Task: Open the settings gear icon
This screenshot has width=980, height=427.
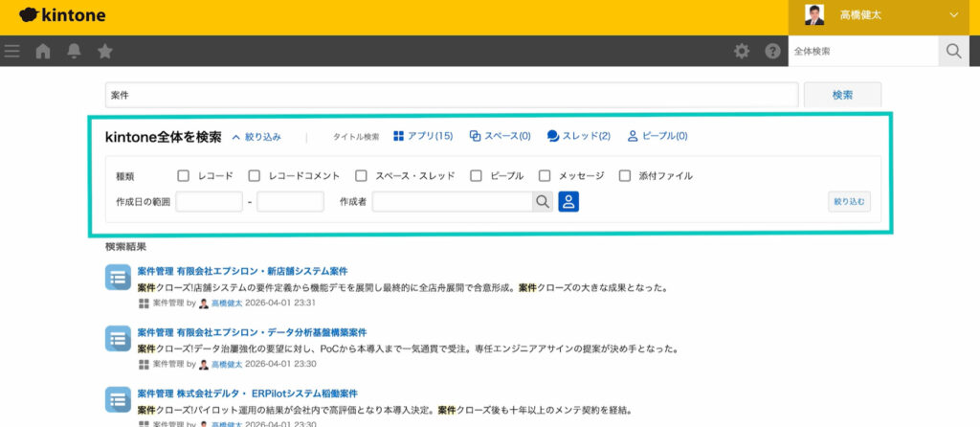Action: [742, 52]
